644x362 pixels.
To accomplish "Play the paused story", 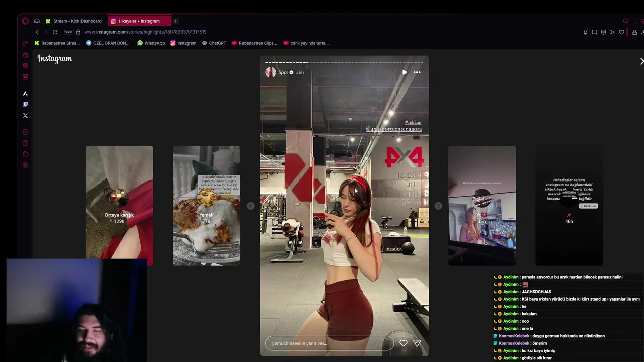I will 405,72.
